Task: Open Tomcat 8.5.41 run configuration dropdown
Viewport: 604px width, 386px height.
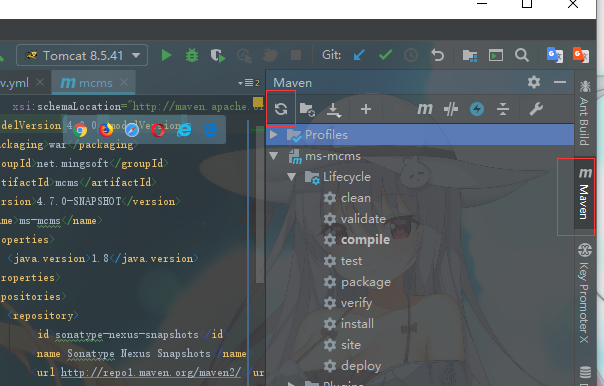Action: (x=82, y=55)
